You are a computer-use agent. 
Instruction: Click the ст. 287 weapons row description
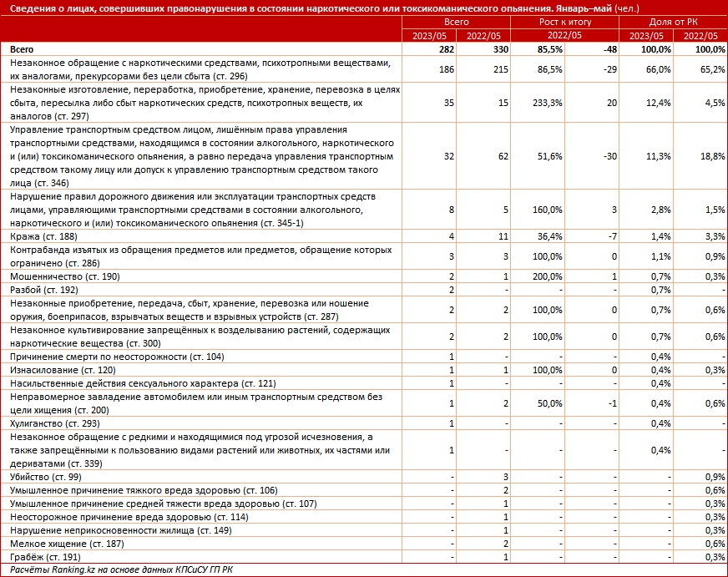[x=190, y=310]
